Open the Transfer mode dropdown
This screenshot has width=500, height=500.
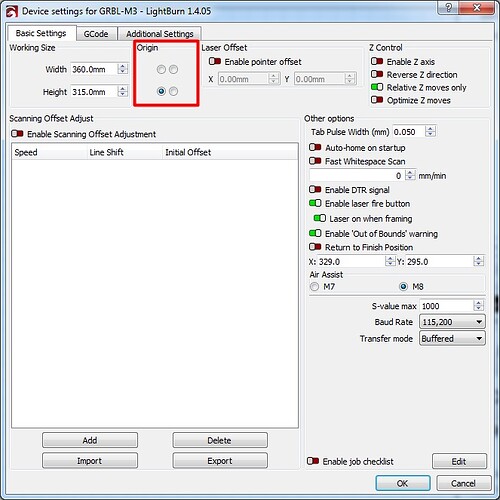point(452,338)
